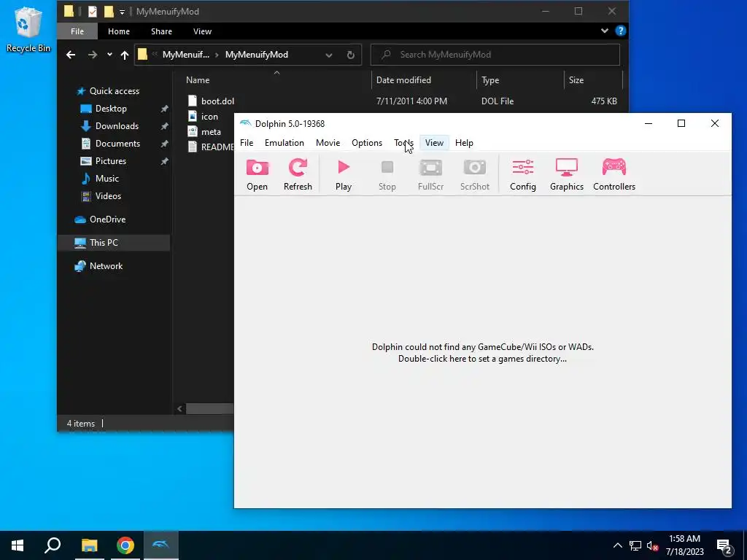Go back in File Explorer
This screenshot has width=747, height=560.
[71, 55]
